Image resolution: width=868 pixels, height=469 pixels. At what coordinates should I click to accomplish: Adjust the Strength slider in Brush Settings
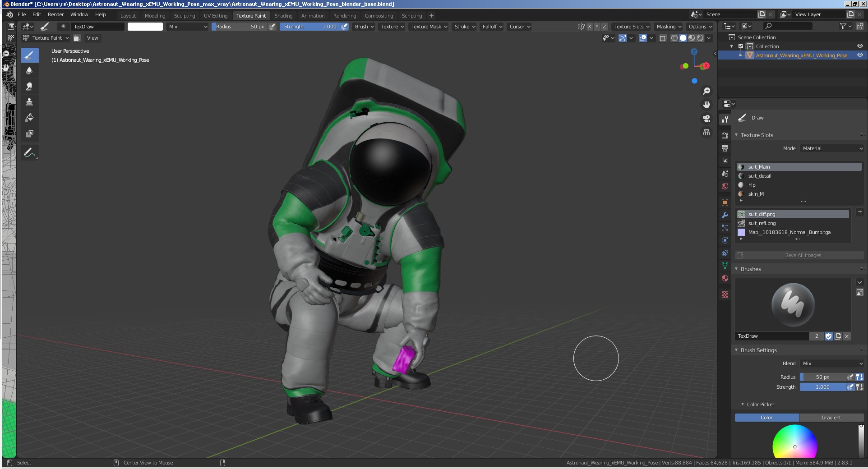point(822,387)
